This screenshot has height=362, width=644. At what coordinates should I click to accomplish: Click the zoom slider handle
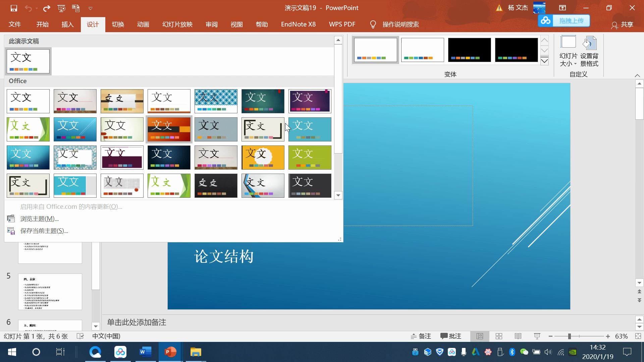pos(569,336)
